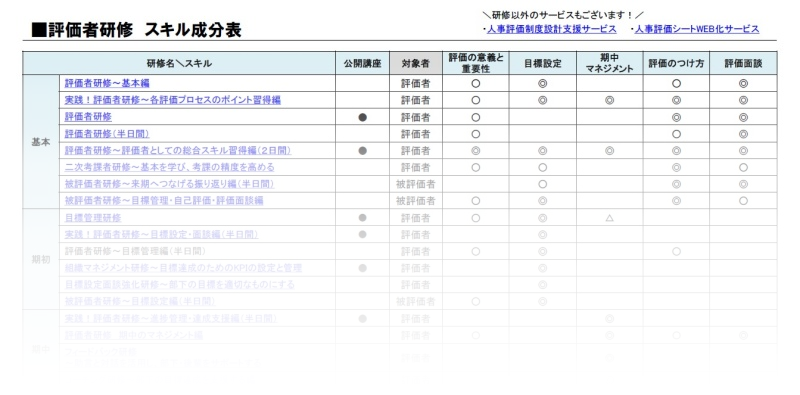Viewport: 800px width, 395px height.
Task: Click the 評価のつけ方 column header
Action: point(676,63)
